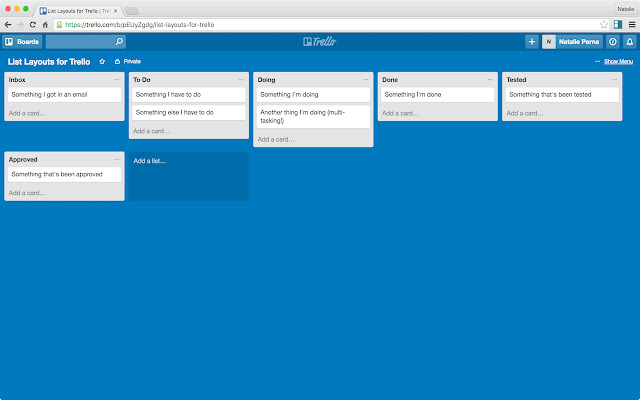The image size is (640, 400).
Task: Click the green padlock security icon
Action: 60,25
